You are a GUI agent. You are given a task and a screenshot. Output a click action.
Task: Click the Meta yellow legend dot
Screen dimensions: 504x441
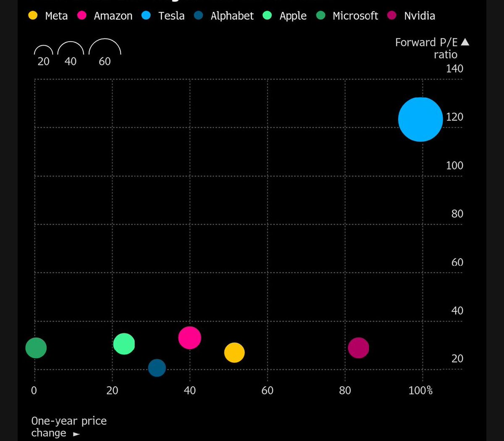33,16
